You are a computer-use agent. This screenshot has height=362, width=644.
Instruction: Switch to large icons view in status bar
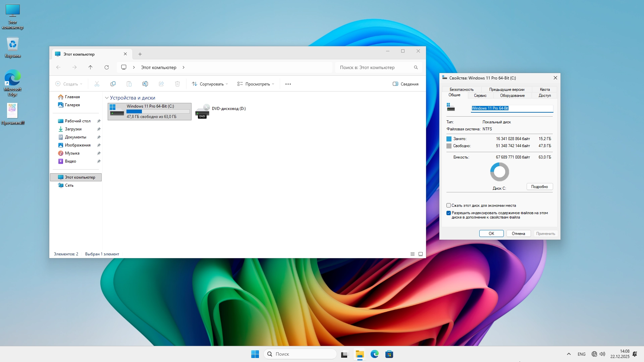tap(421, 254)
